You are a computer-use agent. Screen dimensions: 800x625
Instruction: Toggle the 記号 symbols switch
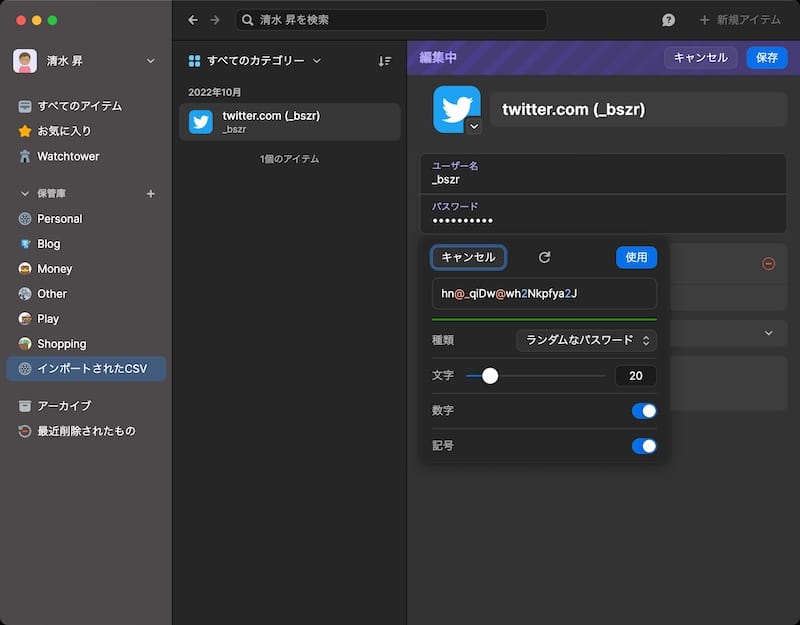pos(644,446)
